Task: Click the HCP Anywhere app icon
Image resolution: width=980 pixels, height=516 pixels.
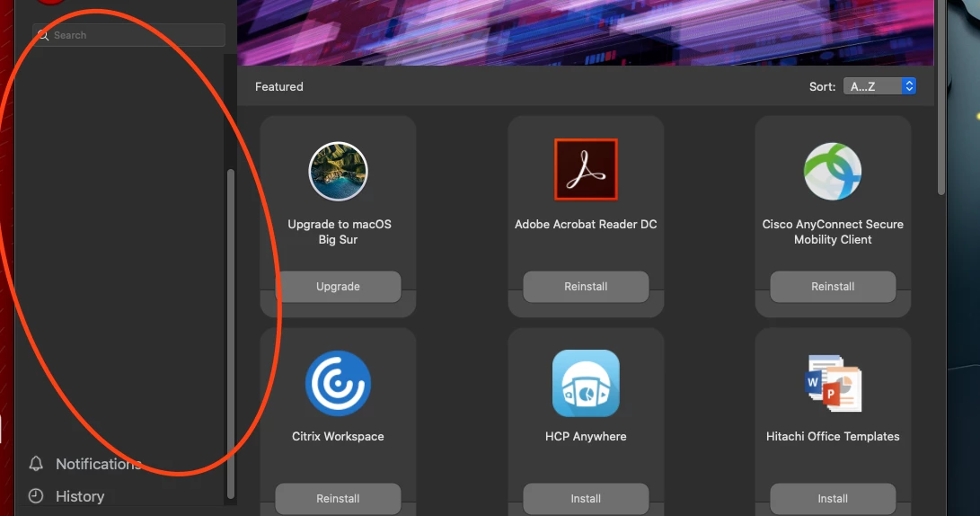Action: tap(586, 383)
